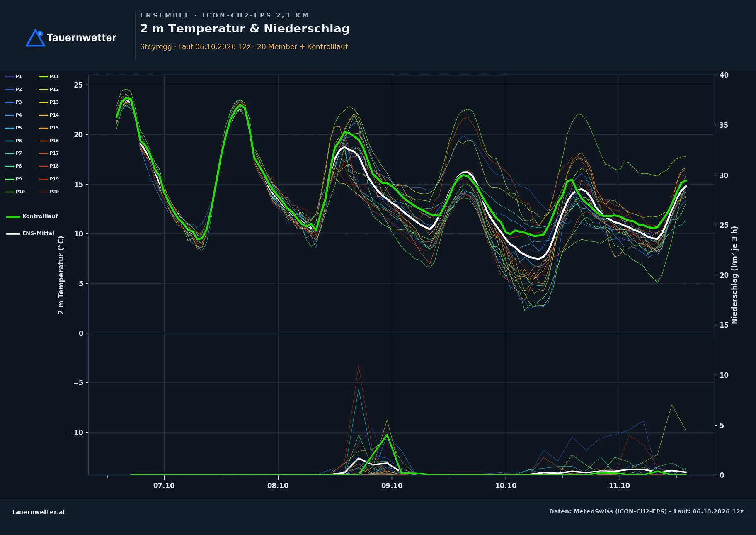
Task: Select the P3 legend entry
Action: point(13,102)
